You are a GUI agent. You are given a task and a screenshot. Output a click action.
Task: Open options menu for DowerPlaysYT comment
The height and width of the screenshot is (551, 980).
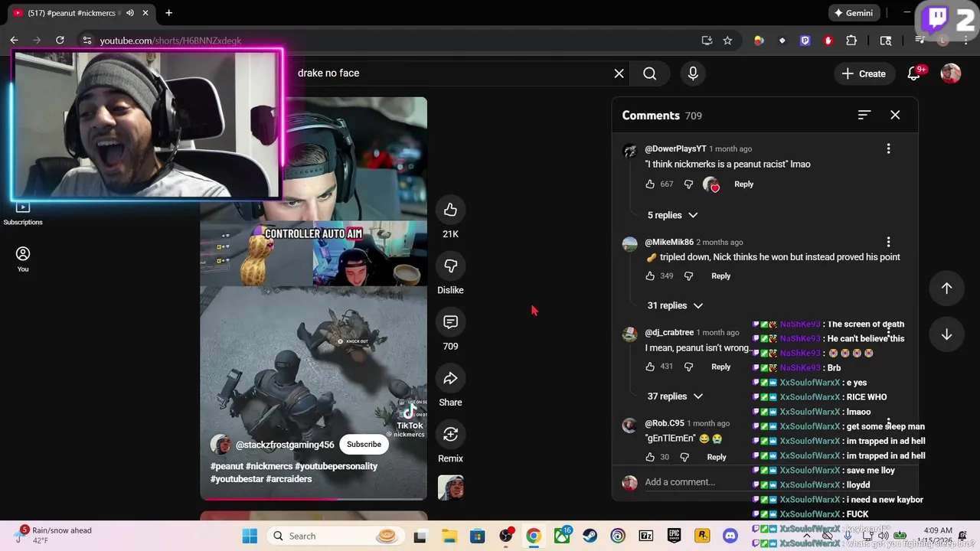click(888, 148)
